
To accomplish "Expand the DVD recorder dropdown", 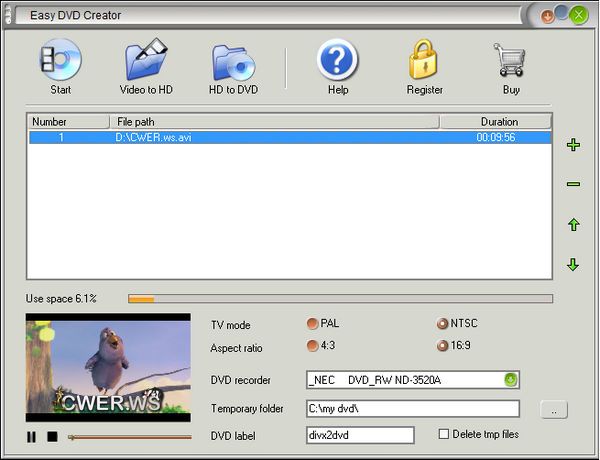I will pyautogui.click(x=510, y=380).
